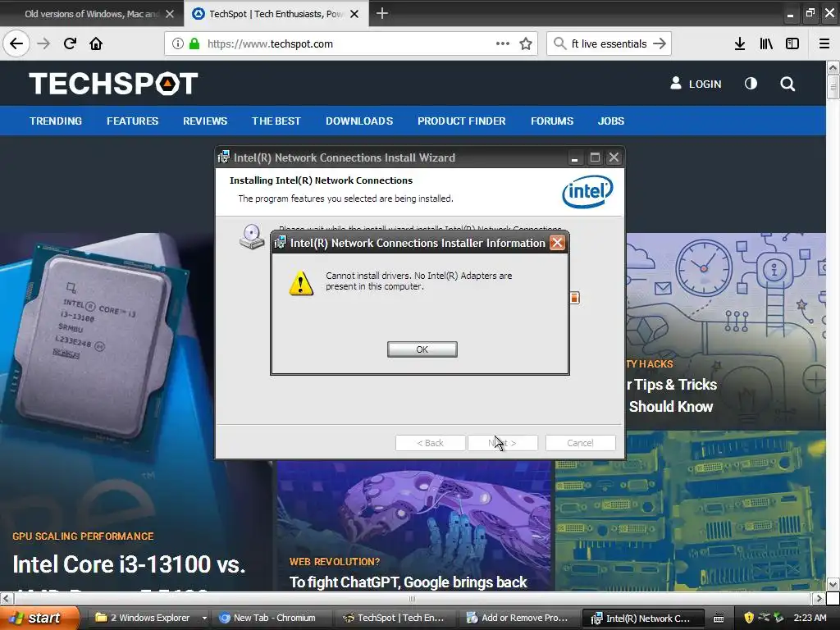Click the browser forward arrow
840x630 pixels.
tap(43, 43)
